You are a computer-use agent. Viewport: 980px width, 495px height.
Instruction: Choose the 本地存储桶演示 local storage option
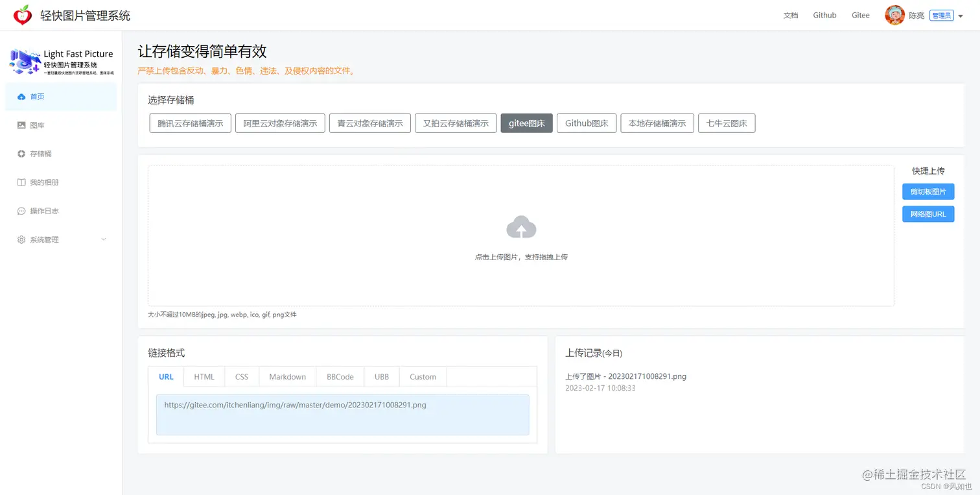(x=657, y=123)
